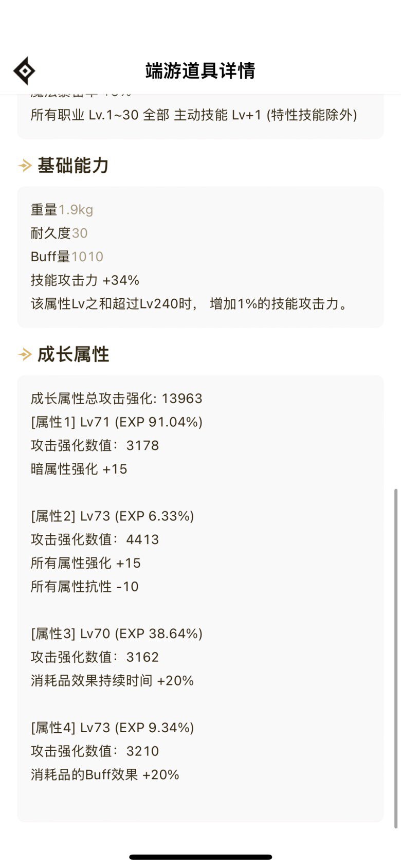Tap the home indicator bar at the bottom

[x=200, y=857]
